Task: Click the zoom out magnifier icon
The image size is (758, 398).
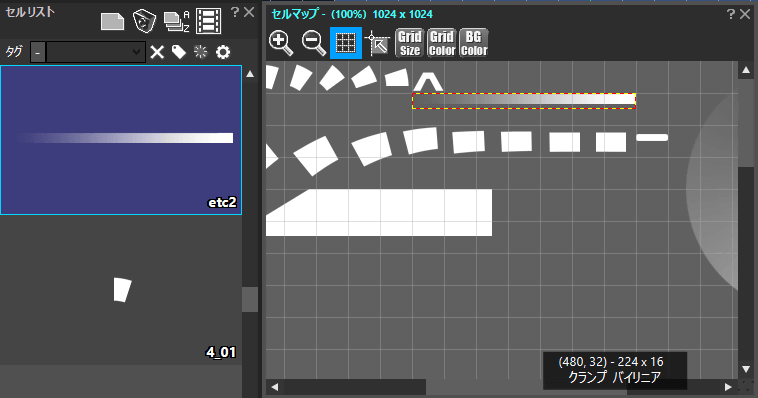Action: click(313, 43)
